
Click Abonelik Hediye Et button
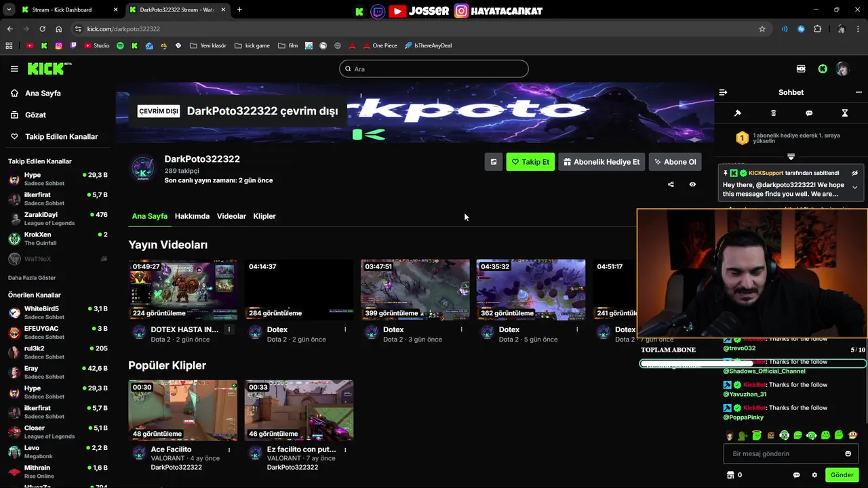pyautogui.click(x=601, y=162)
